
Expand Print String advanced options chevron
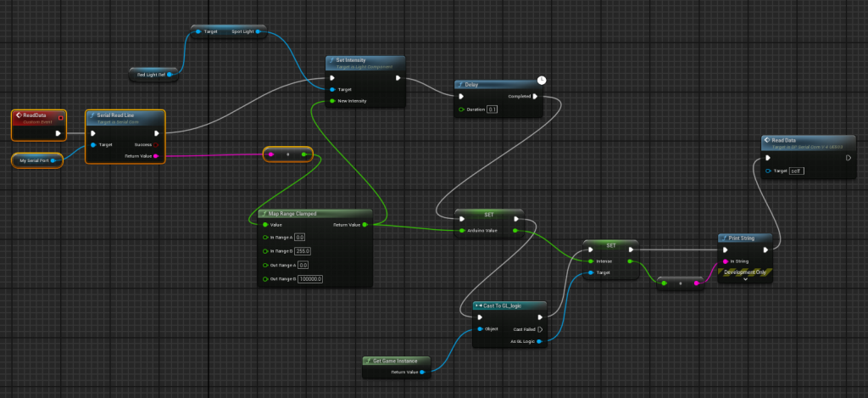tap(746, 279)
